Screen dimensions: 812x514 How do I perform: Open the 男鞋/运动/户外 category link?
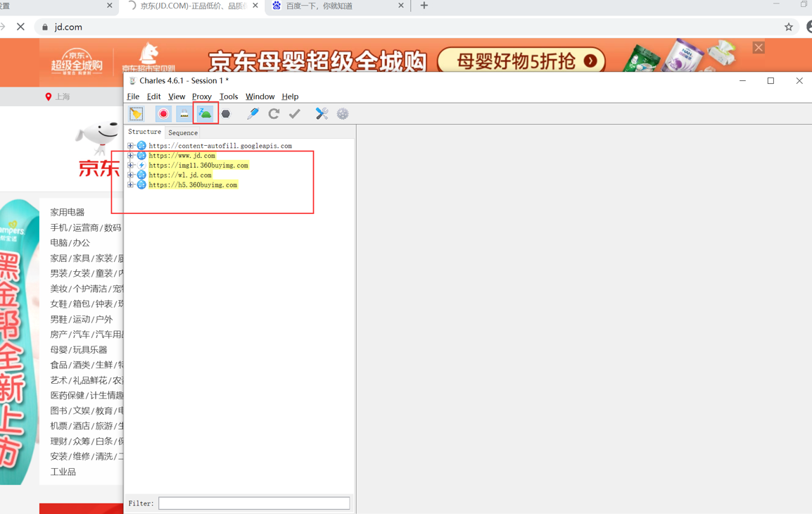tap(82, 319)
